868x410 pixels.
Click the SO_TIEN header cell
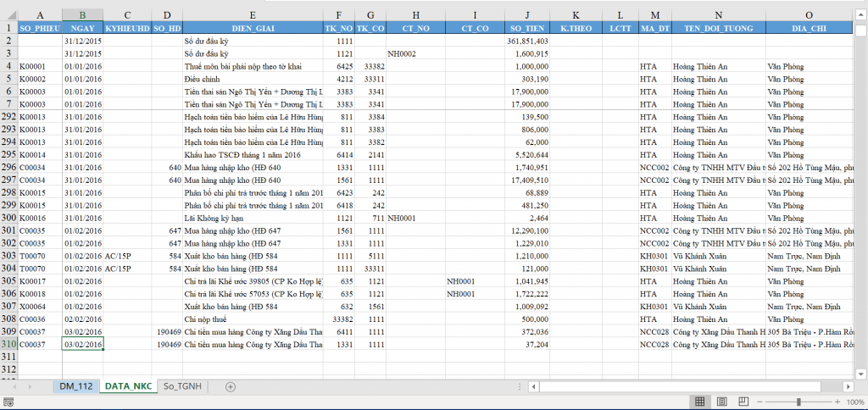coord(527,28)
